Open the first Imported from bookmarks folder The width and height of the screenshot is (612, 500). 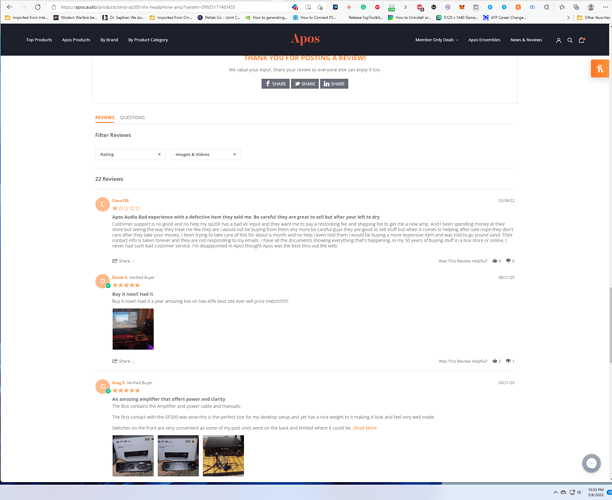coord(27,18)
